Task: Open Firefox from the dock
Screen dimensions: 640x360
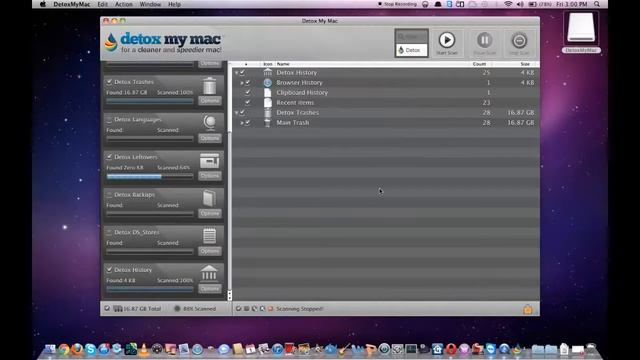Action: pyautogui.click(x=77, y=349)
